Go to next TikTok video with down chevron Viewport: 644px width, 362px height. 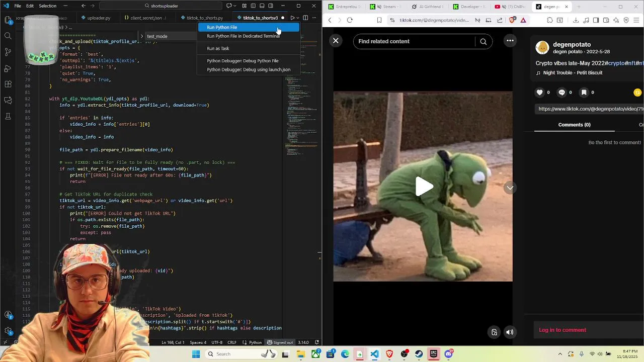pyautogui.click(x=510, y=188)
